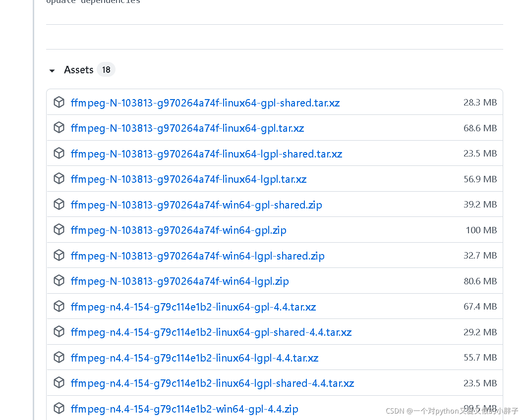The height and width of the screenshot is (420, 526).
Task: Download ffmpeg-n4.4-154-g79c114e1b2-win64-gpl-4.4.zip
Action: (x=184, y=409)
